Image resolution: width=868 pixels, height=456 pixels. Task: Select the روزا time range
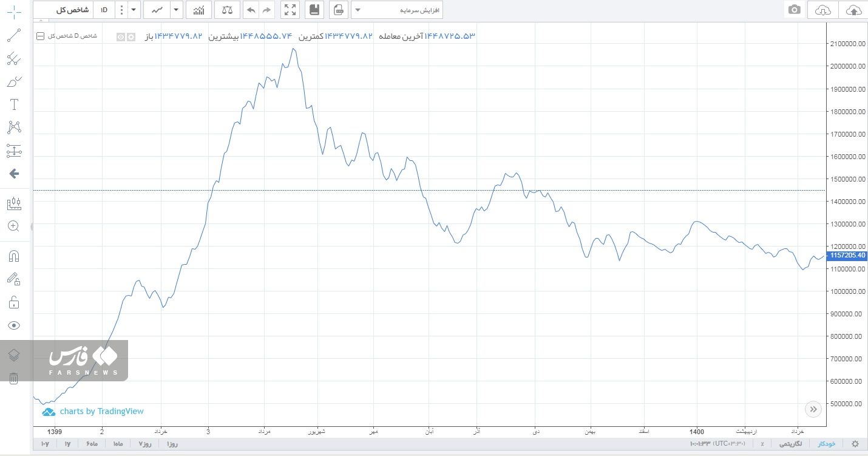(172, 444)
